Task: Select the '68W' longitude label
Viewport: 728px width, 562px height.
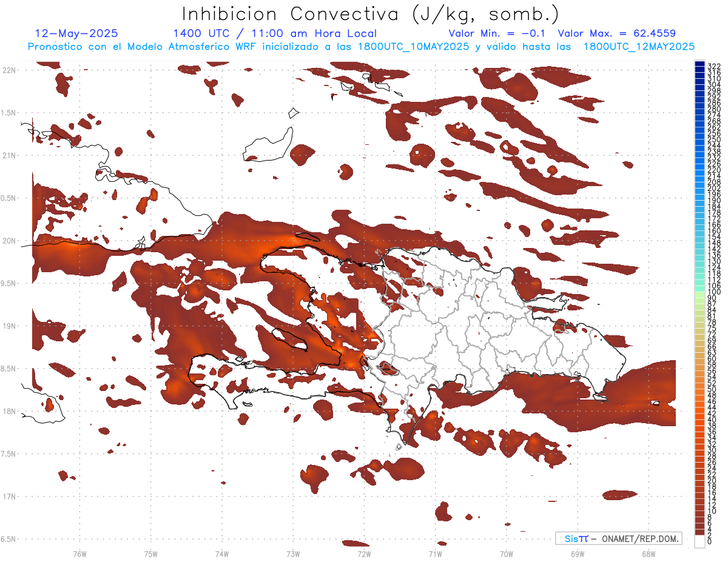Action: coord(649,554)
